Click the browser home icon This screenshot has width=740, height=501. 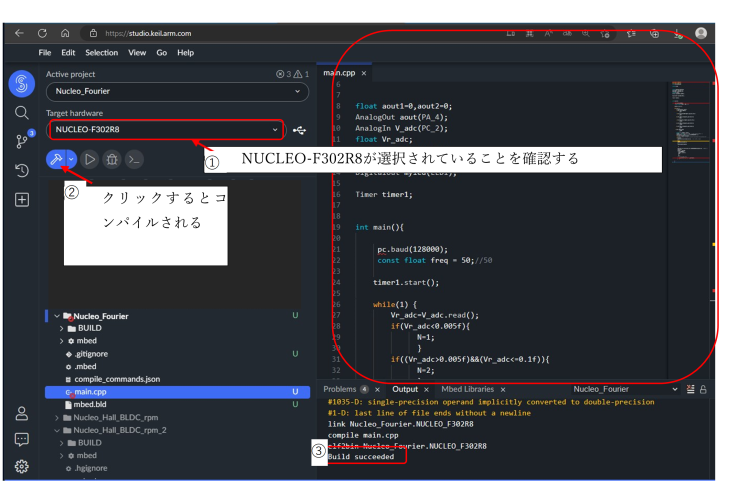pos(65,33)
